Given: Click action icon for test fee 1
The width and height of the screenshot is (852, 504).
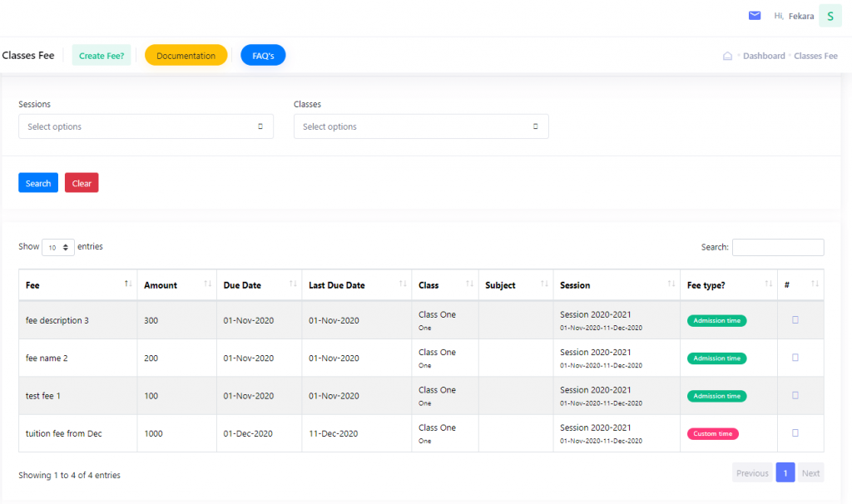Looking at the screenshot, I should [795, 395].
